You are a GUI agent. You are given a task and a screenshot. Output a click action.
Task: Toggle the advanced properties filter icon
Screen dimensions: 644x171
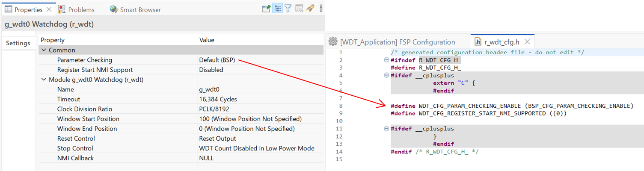[x=288, y=9]
